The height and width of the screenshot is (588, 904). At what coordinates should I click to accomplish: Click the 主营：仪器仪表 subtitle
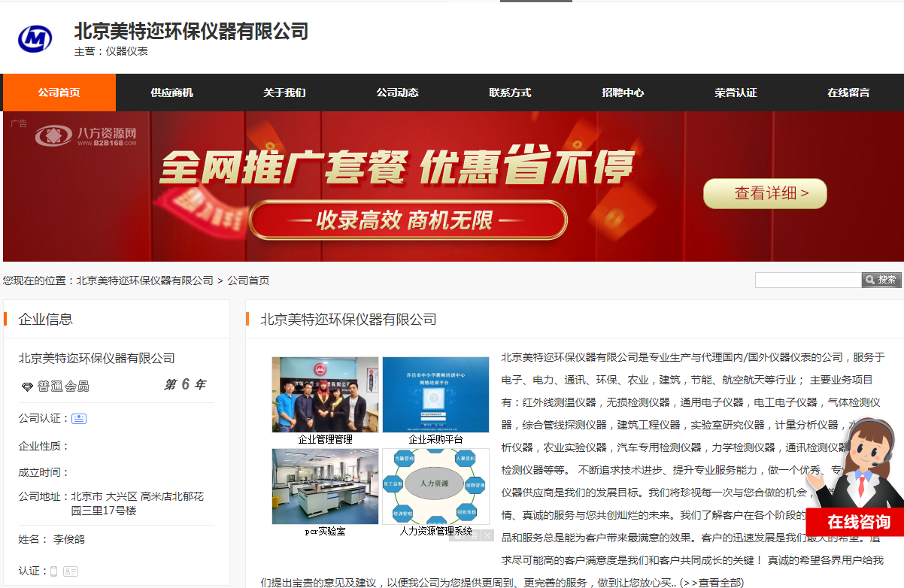coord(111,51)
